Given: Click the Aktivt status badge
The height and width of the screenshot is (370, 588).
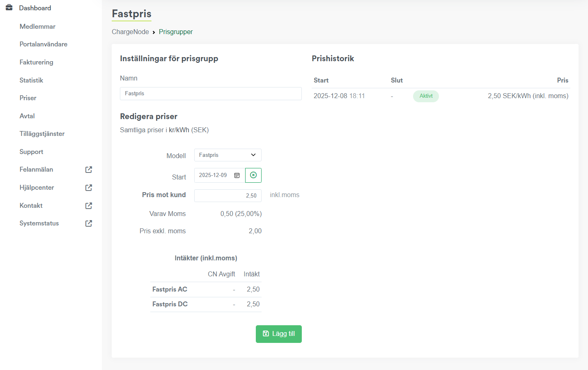Looking at the screenshot, I should coord(426,96).
